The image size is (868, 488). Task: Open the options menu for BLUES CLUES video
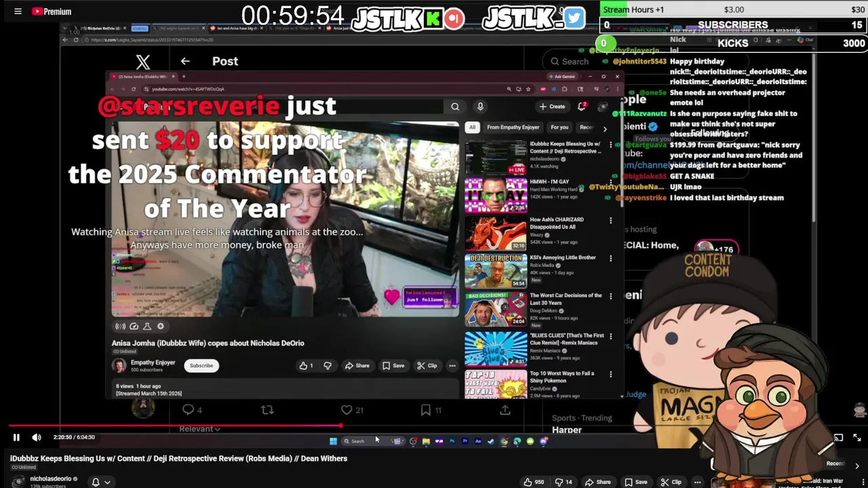click(x=610, y=335)
